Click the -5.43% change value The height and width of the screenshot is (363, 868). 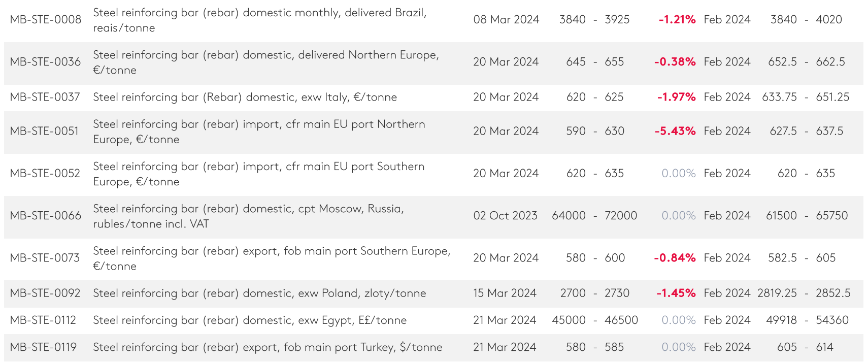[x=675, y=131]
